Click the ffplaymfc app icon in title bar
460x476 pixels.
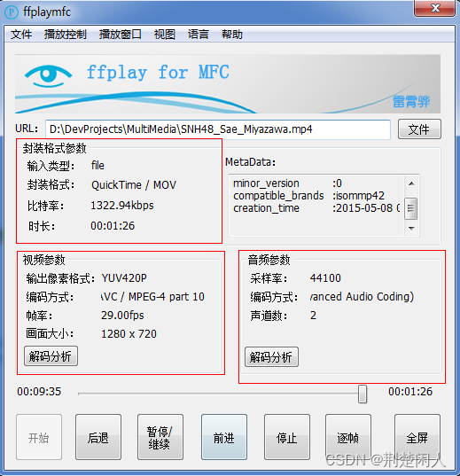tap(12, 12)
